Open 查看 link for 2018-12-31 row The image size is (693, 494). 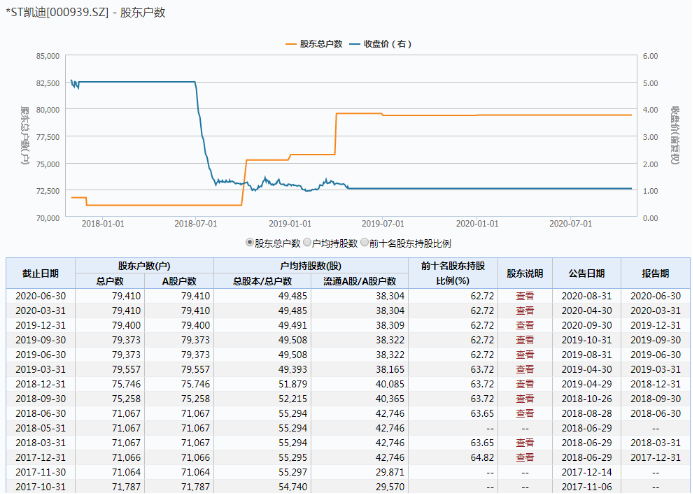(x=525, y=384)
